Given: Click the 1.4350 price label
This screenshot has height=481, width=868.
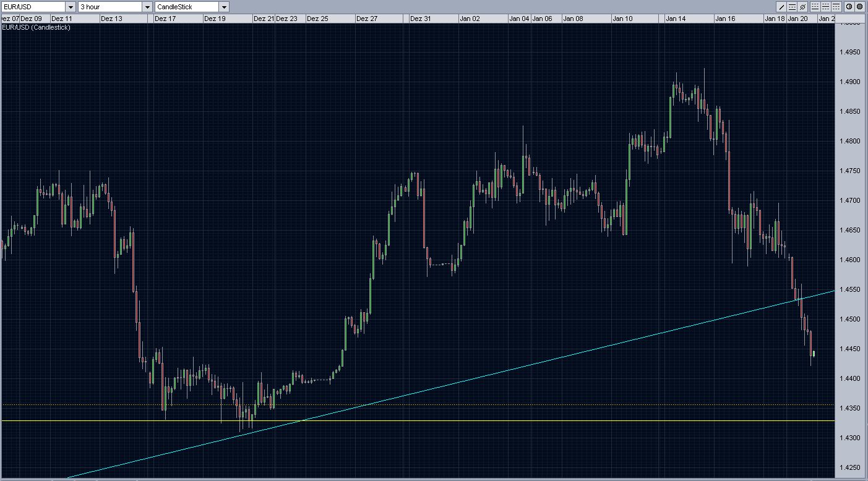Looking at the screenshot, I should point(851,408).
